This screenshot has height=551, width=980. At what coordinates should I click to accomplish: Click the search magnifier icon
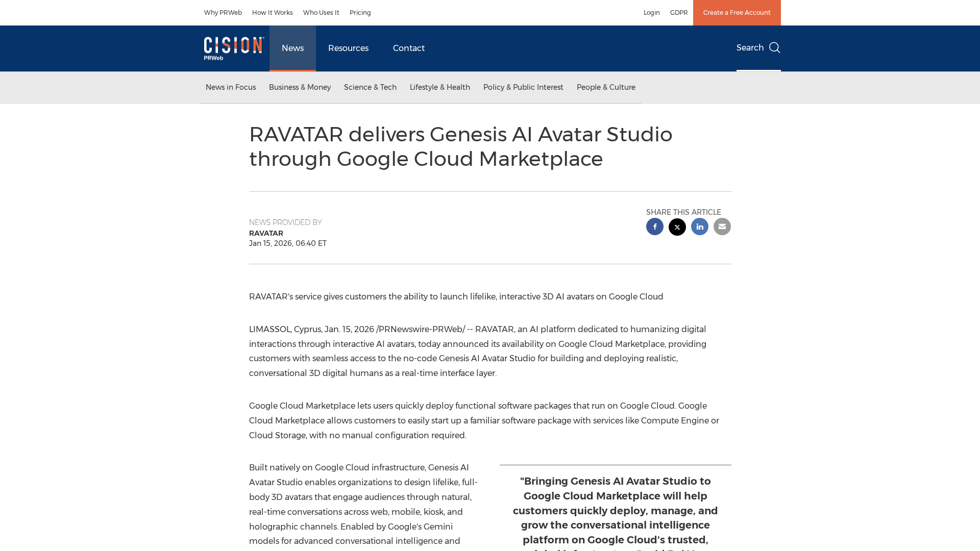point(774,48)
